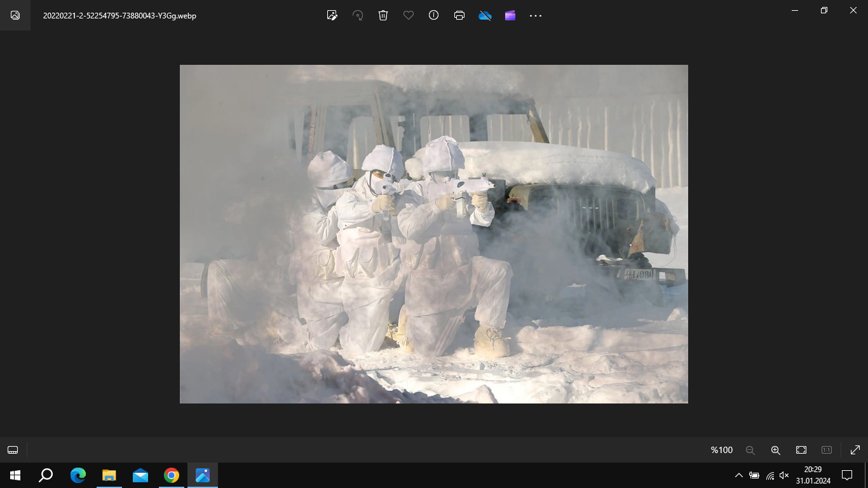Open the clock showing 20:29 31.01.2024
Screen dimensions: 868x488
813,475
